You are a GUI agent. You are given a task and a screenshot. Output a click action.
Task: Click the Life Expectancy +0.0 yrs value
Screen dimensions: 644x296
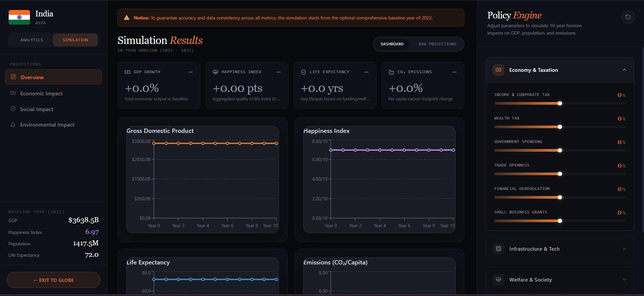coord(322,88)
